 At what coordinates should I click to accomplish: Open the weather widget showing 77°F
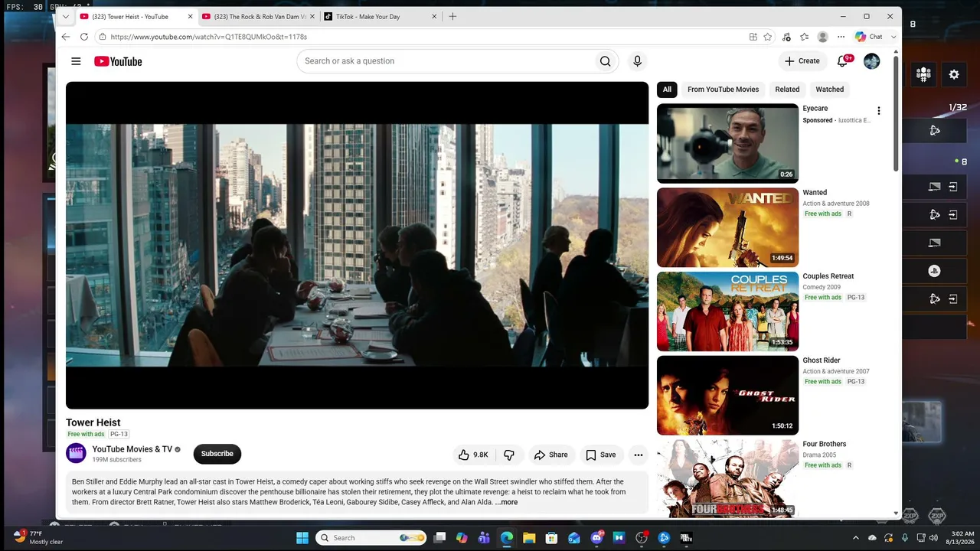(38, 537)
